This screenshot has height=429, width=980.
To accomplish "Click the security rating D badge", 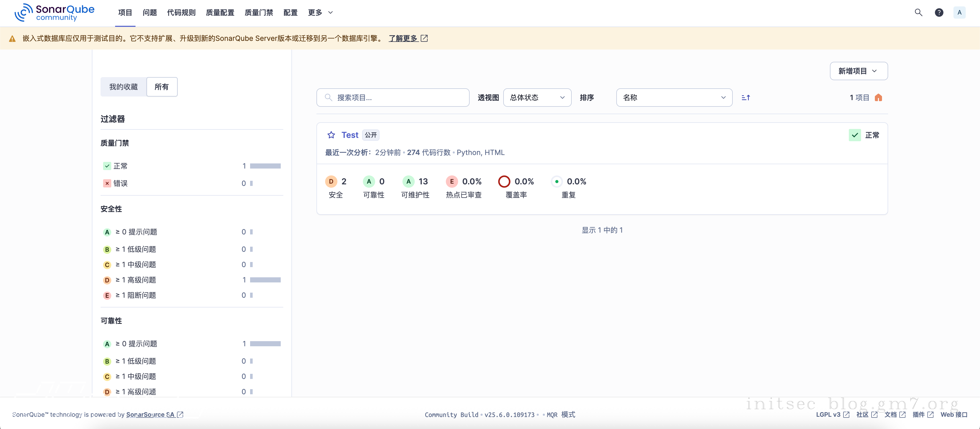I will (x=331, y=182).
